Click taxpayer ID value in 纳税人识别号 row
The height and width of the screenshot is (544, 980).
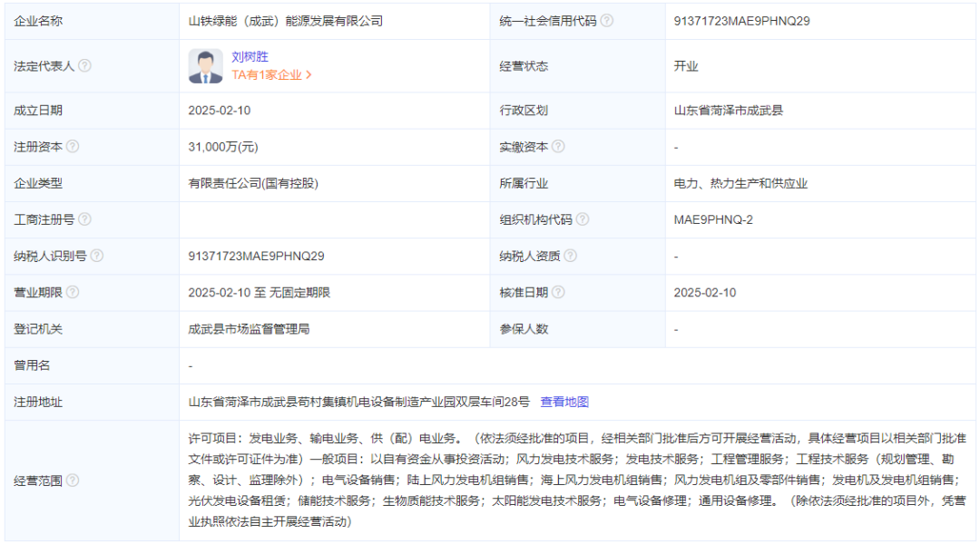(256, 256)
